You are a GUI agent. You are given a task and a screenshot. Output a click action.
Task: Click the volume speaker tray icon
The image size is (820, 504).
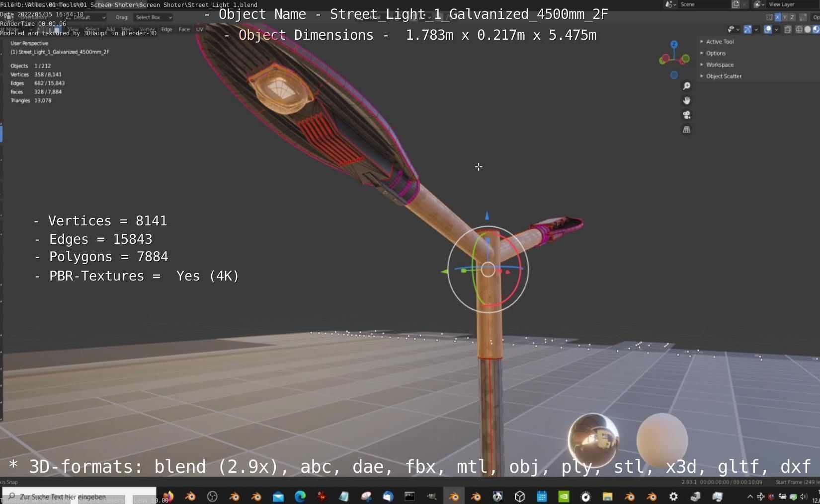coord(803,496)
